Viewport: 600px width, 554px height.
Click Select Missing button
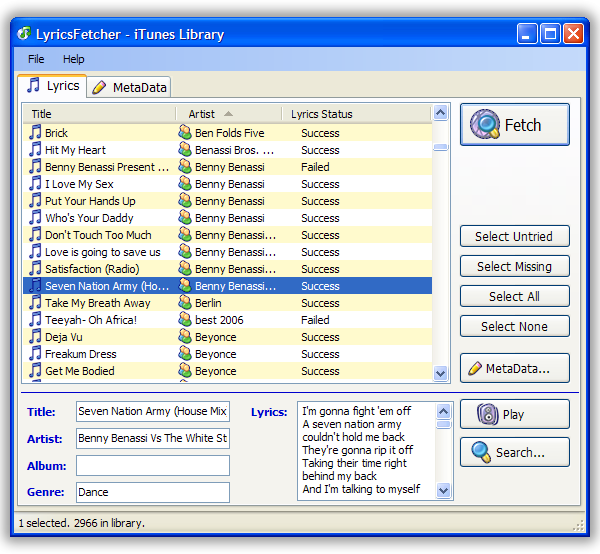[515, 266]
